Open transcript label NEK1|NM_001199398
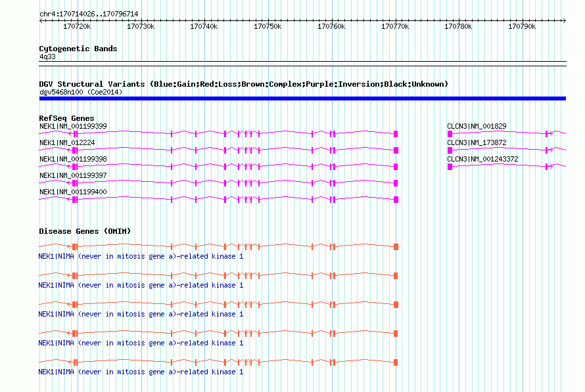This screenshot has height=392, width=585. pos(73,159)
